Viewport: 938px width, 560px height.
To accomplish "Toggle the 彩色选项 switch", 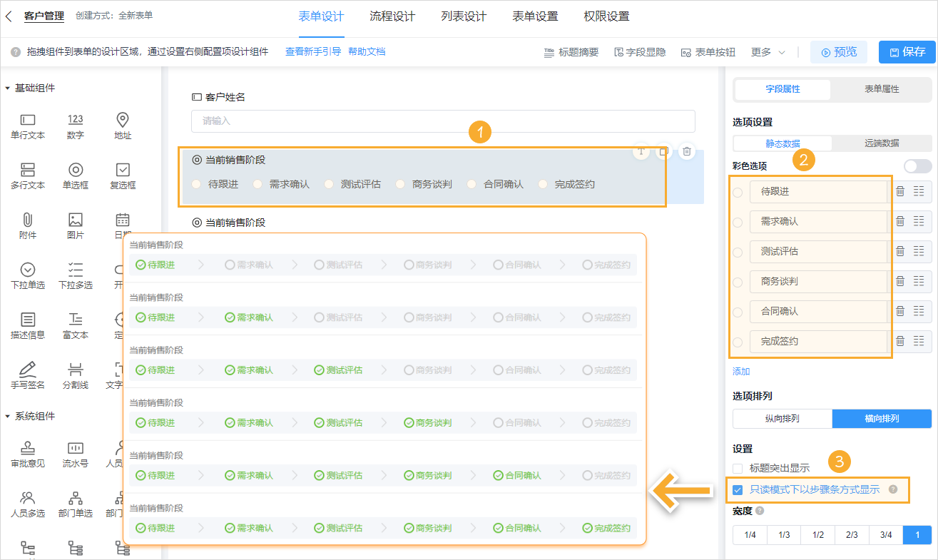I will (x=917, y=166).
